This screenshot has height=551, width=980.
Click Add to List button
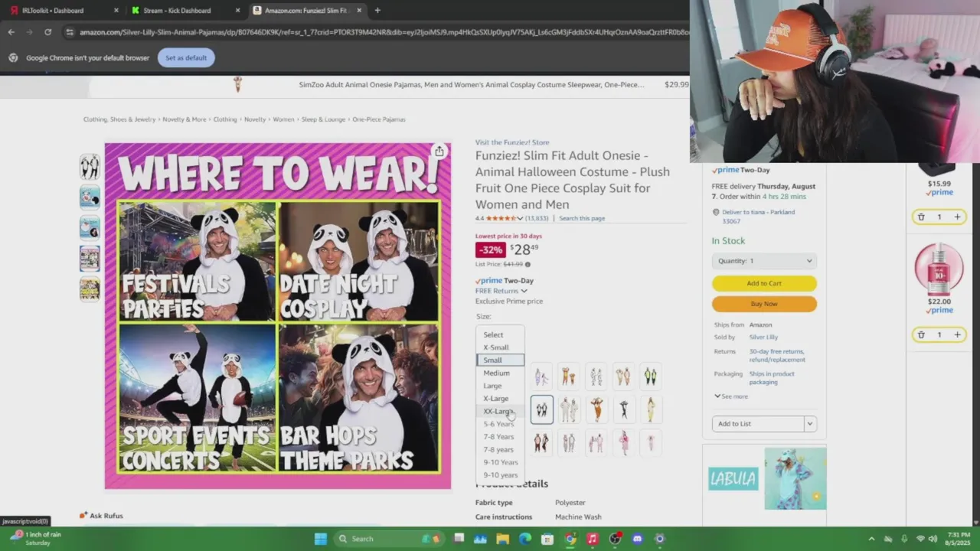(x=757, y=424)
